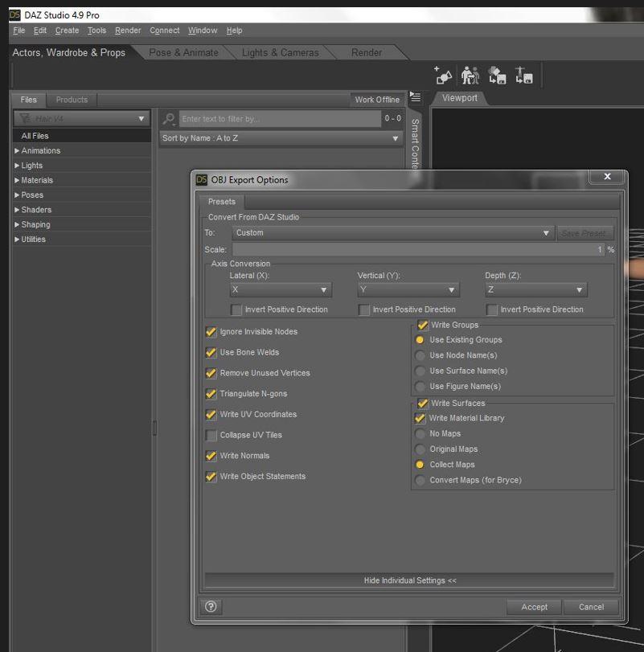The image size is (644, 652).
Task: Click the Work Offline button
Action: pyautogui.click(x=377, y=100)
